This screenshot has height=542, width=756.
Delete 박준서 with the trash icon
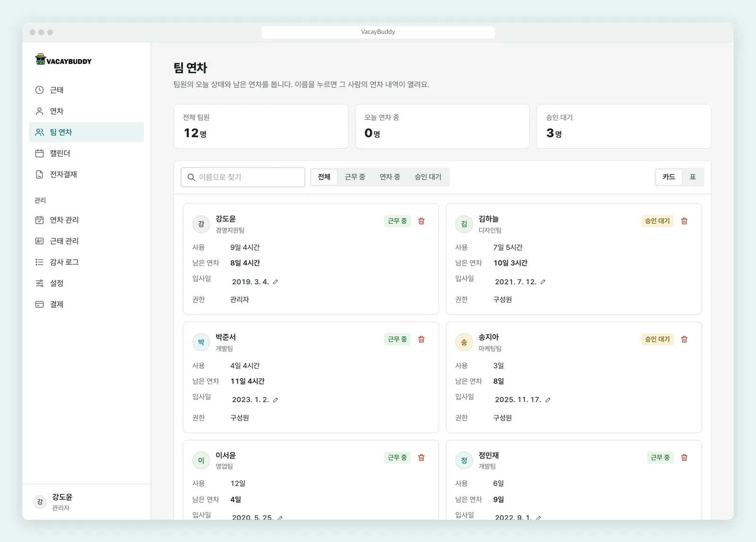pyautogui.click(x=421, y=339)
